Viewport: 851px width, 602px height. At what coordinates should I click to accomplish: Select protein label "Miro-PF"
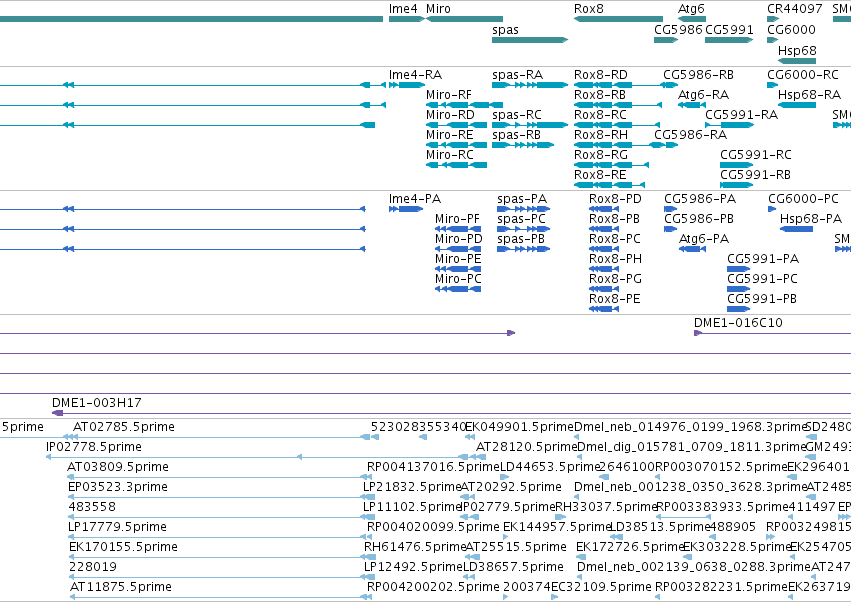point(458,219)
